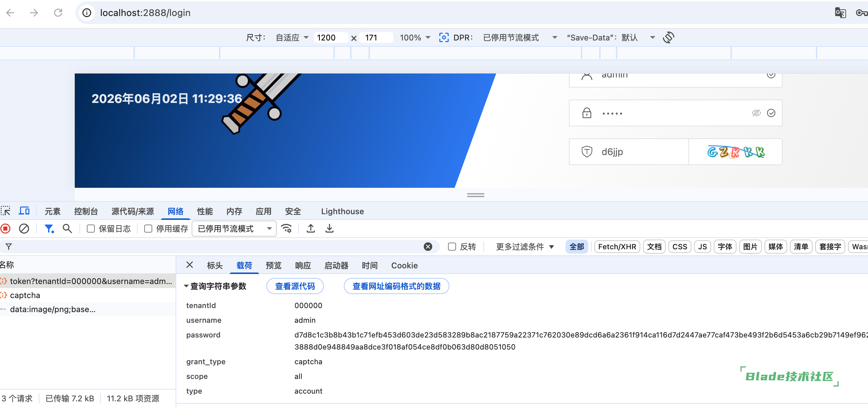Select the captcha request row
This screenshot has height=407, width=868.
click(87, 295)
